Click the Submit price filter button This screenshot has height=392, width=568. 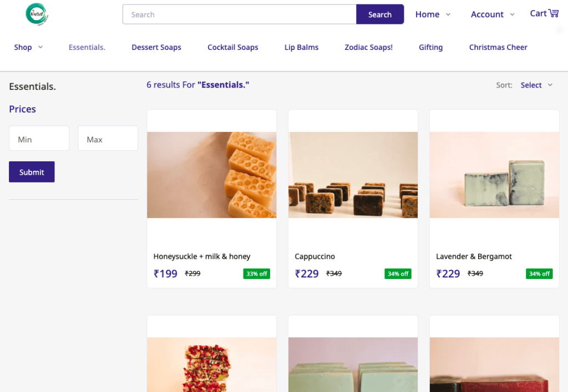32,172
